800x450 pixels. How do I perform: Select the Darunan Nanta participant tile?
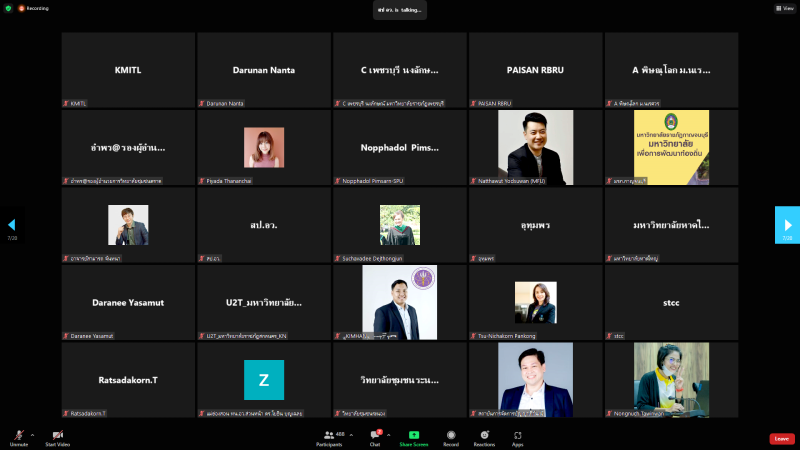point(264,71)
